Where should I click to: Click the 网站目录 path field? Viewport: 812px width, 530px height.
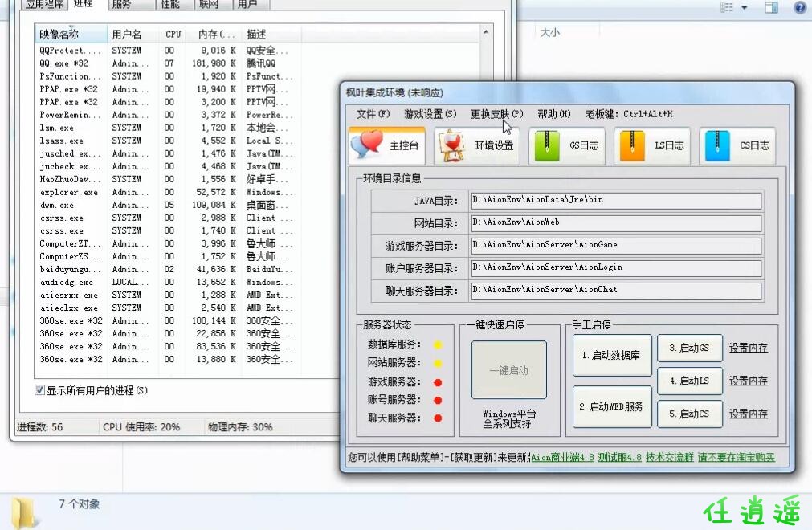tap(616, 223)
